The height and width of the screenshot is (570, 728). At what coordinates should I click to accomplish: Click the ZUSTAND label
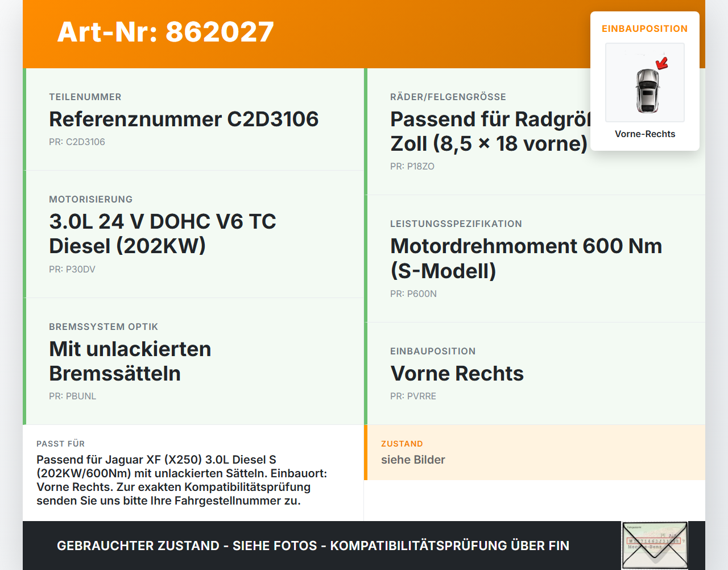402,444
